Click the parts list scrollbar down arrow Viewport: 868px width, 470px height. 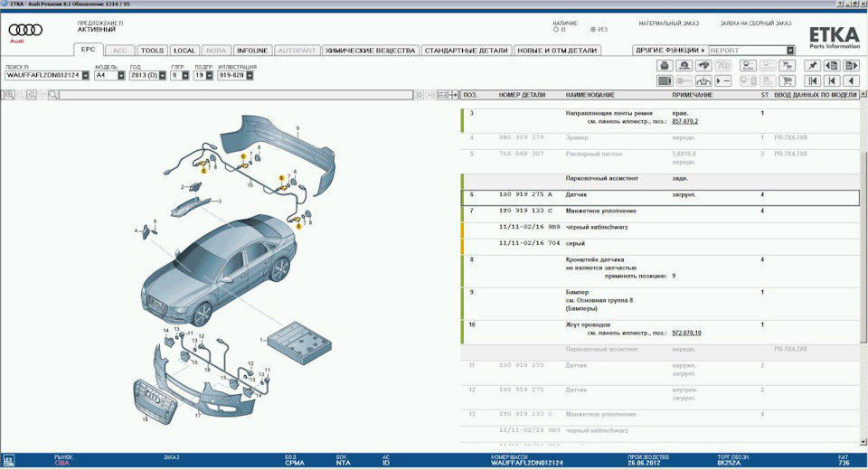tap(863, 441)
